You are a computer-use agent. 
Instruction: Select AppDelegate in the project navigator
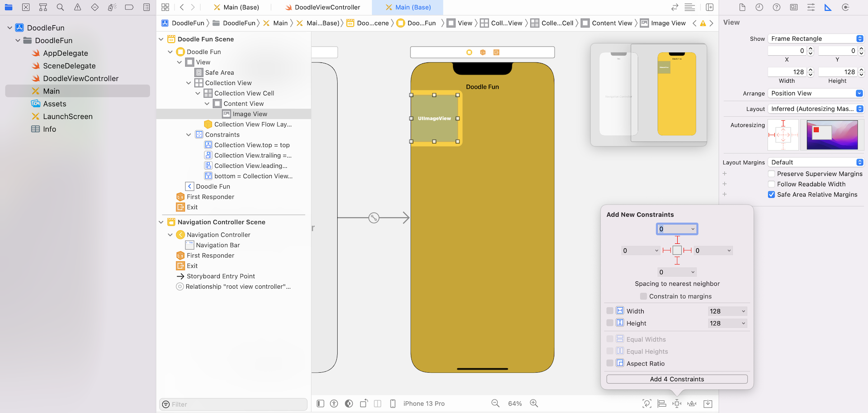click(x=65, y=53)
